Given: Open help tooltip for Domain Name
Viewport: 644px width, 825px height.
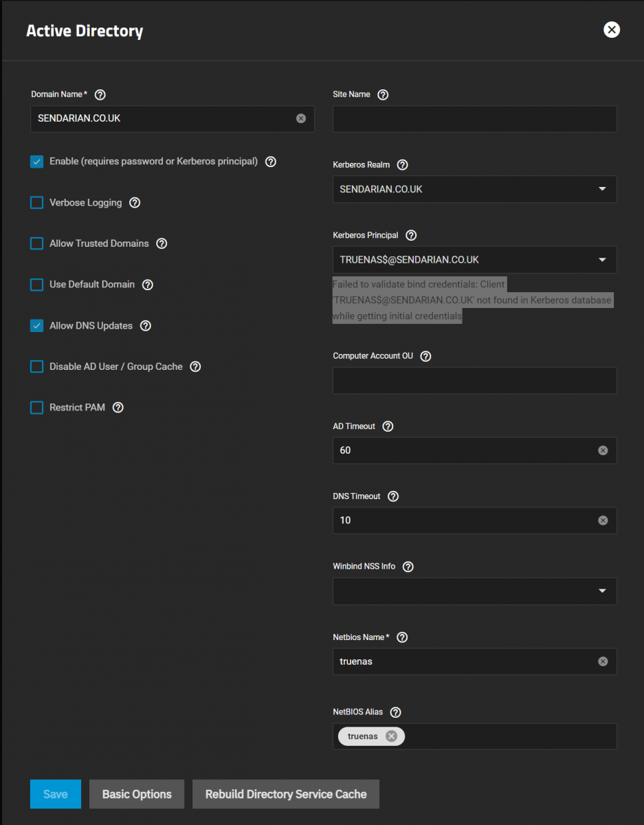Looking at the screenshot, I should pos(100,95).
